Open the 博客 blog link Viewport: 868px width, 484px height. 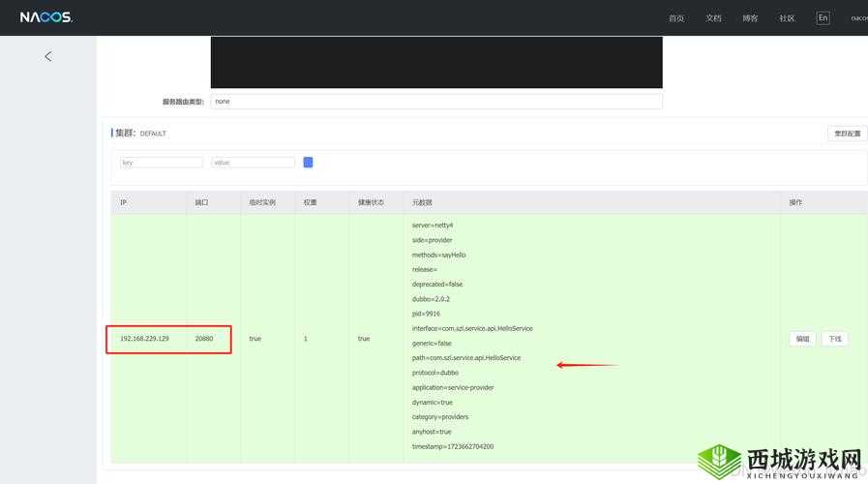tap(750, 18)
